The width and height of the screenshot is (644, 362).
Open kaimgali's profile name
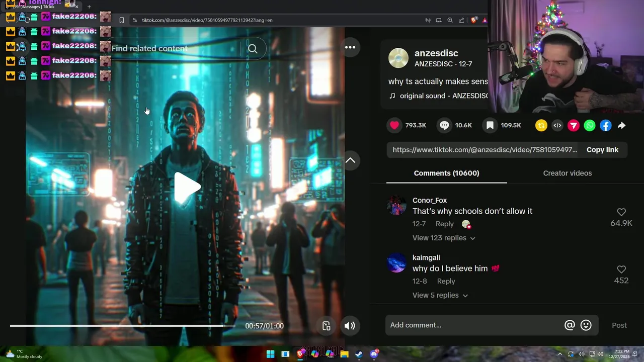pyautogui.click(x=426, y=257)
